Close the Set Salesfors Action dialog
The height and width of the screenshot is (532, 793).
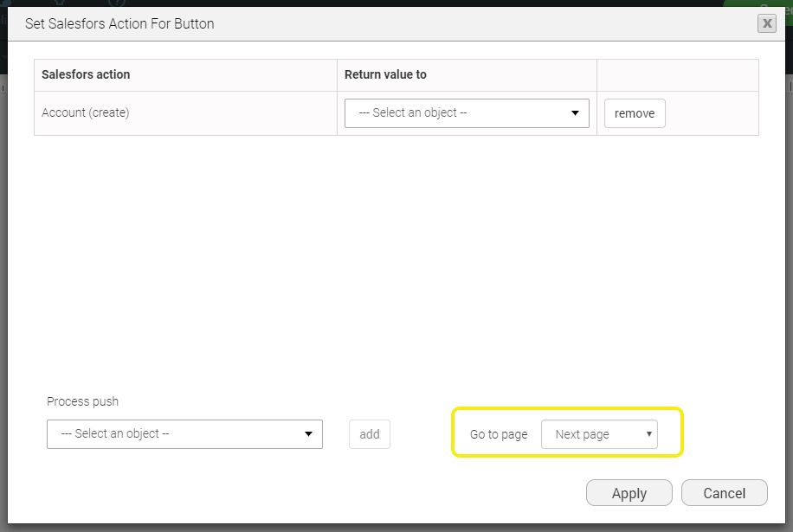coord(766,23)
